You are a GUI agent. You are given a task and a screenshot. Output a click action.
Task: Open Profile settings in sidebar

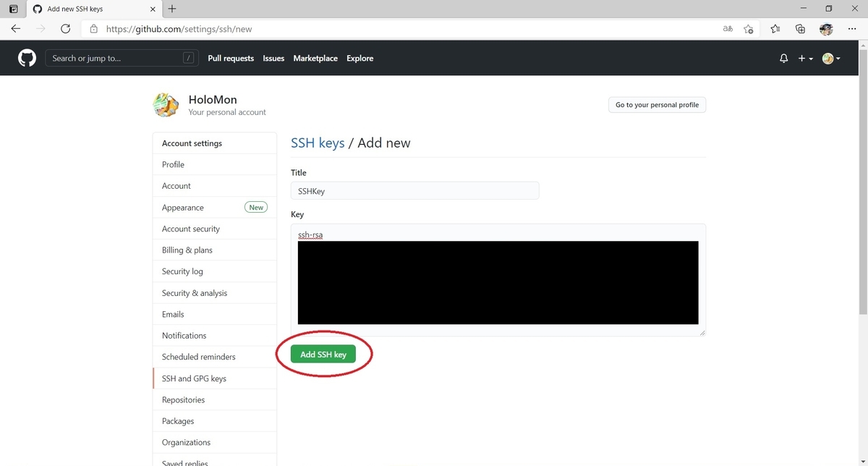[x=215, y=164]
